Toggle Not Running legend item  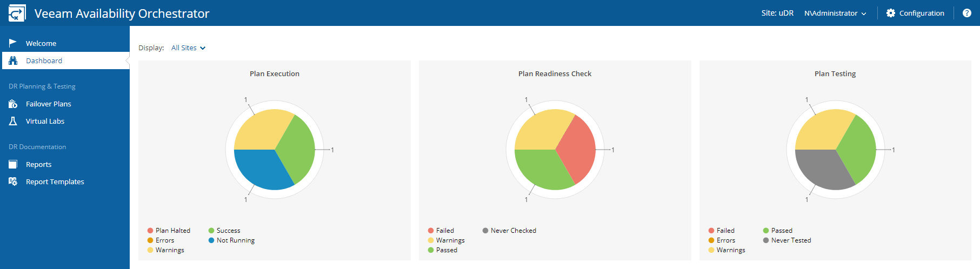231,240
